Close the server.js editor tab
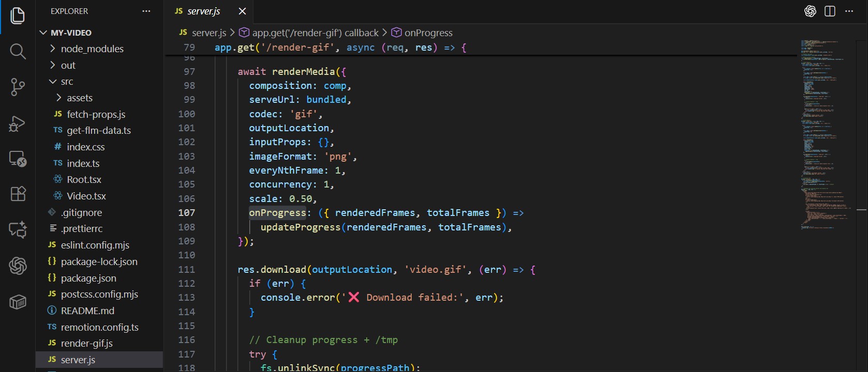 [x=242, y=11]
